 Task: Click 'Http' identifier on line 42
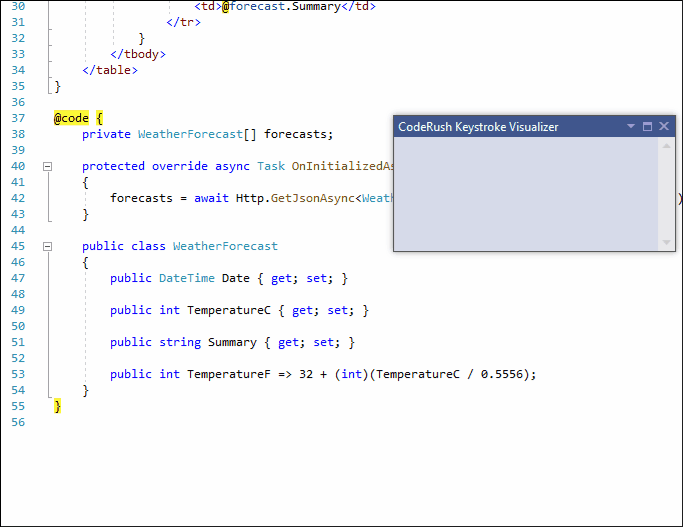click(250, 198)
